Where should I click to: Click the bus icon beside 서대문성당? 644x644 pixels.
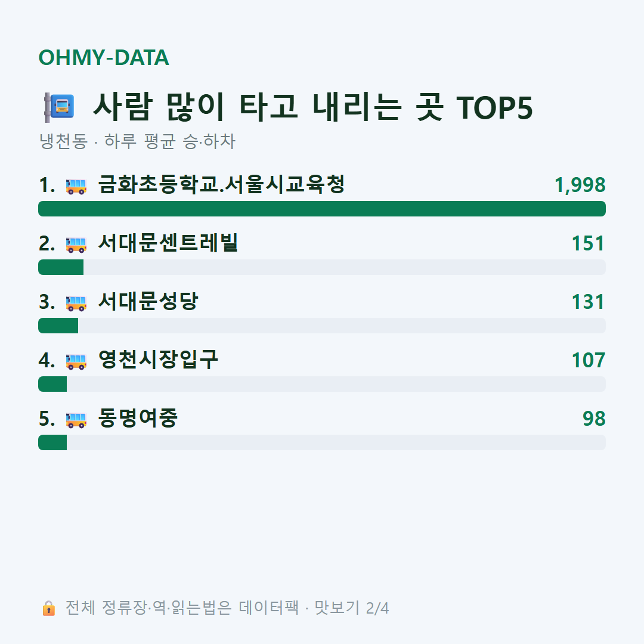(x=76, y=302)
